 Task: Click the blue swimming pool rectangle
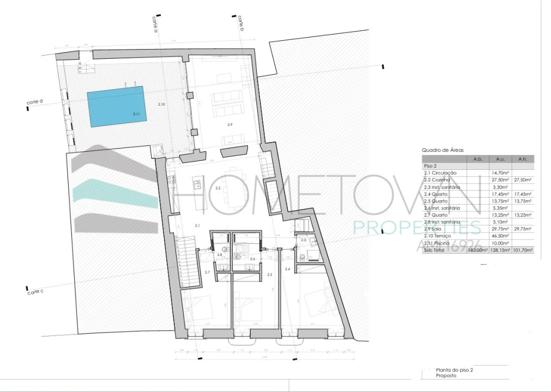point(117,106)
